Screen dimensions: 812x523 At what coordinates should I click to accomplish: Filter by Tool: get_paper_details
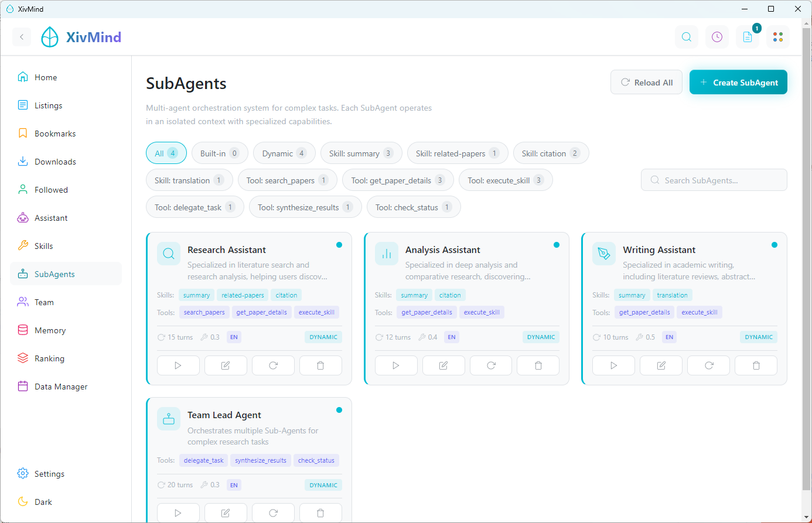tap(398, 180)
